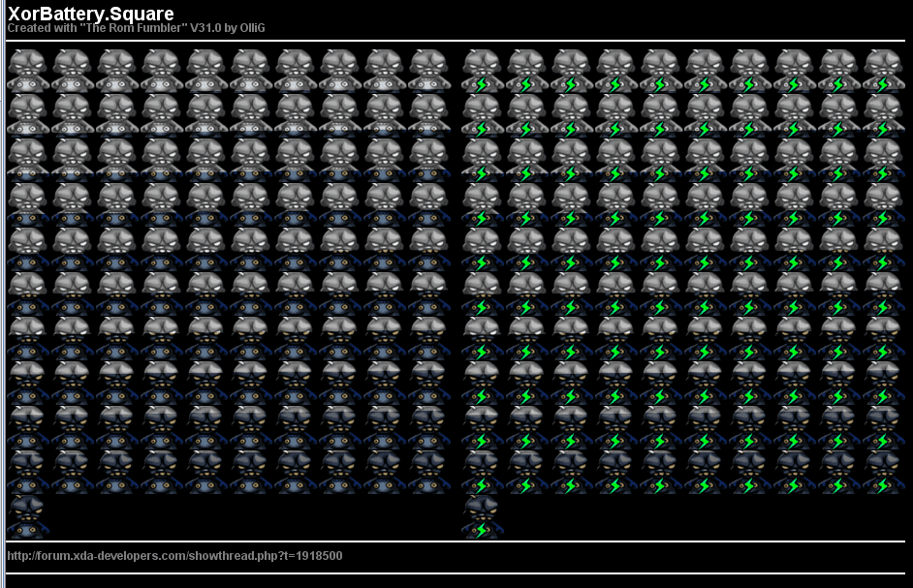The width and height of the screenshot is (913, 588).
Task: Select the lone no-bolt battery icon in the bottom row
Action: [27, 516]
